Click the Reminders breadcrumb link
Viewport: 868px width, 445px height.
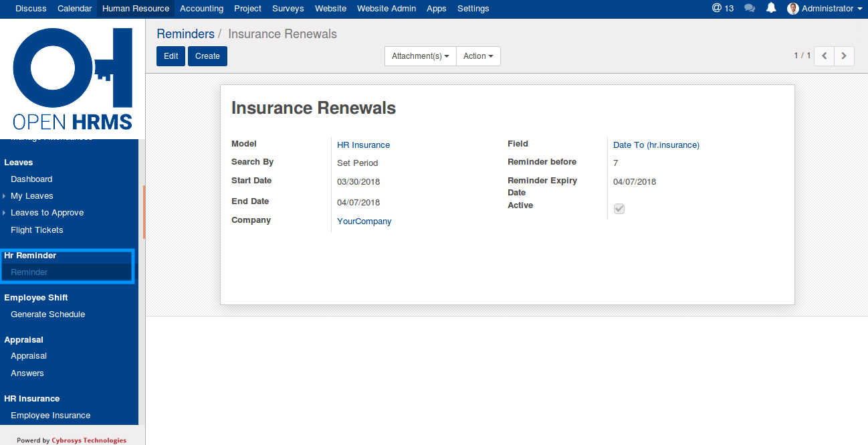click(x=185, y=34)
